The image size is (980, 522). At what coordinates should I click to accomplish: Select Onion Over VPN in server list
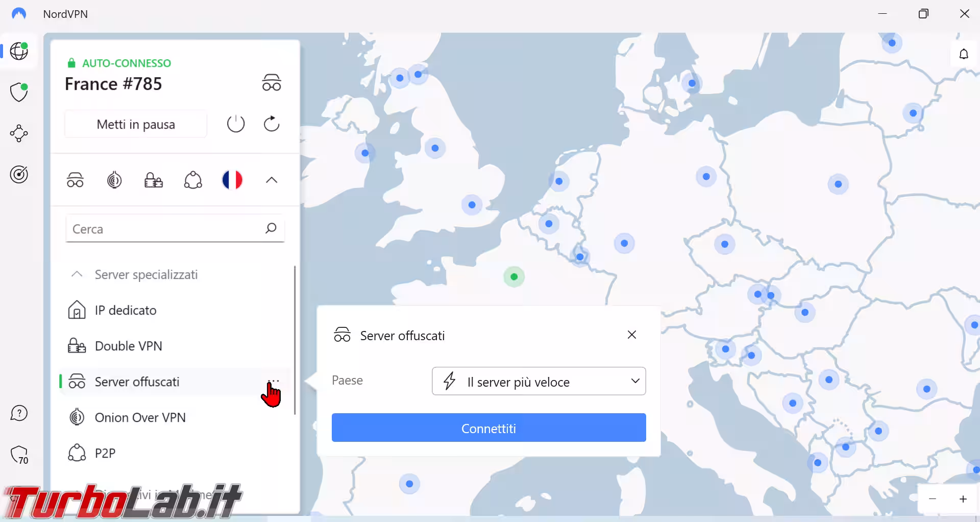[175, 417]
